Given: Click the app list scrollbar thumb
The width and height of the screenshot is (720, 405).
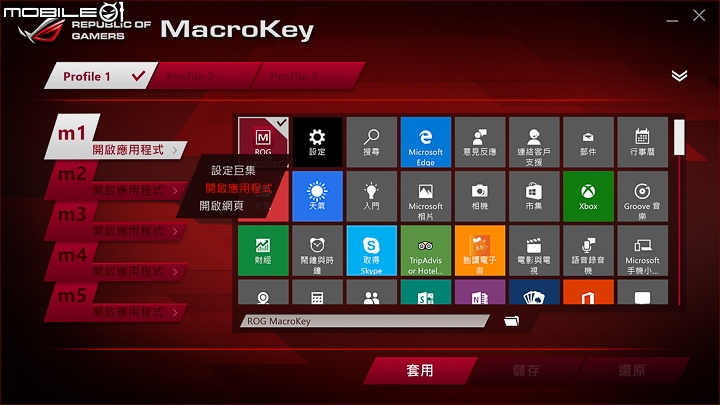Looking at the screenshot, I should [679, 137].
